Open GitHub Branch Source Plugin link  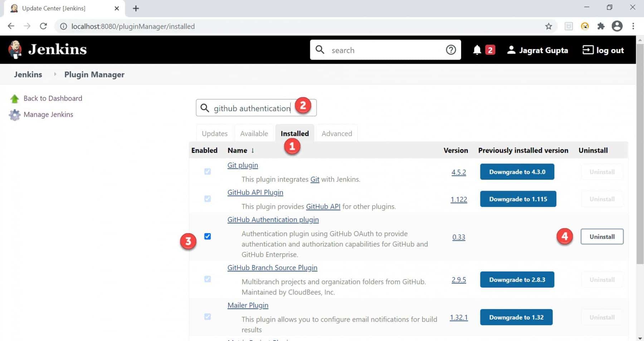[x=272, y=268]
